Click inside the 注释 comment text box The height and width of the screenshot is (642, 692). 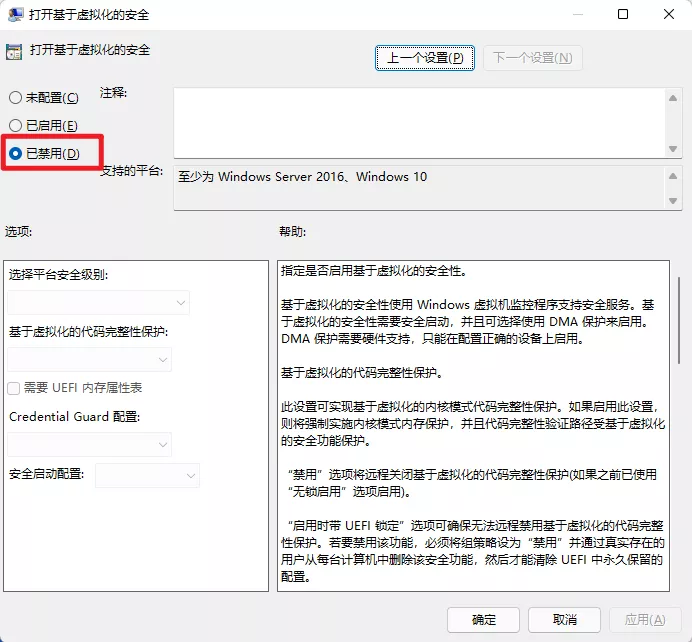click(x=419, y=123)
